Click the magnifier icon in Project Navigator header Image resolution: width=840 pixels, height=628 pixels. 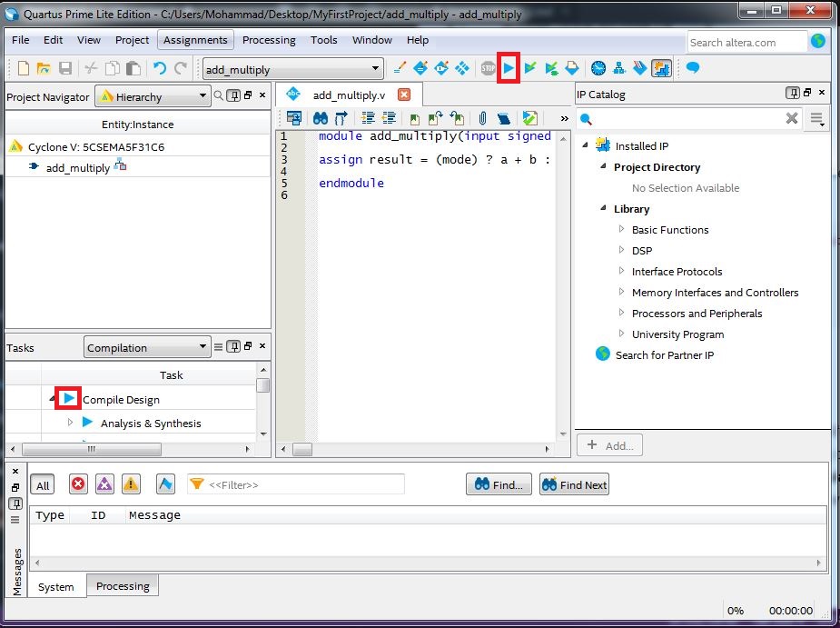click(x=218, y=95)
